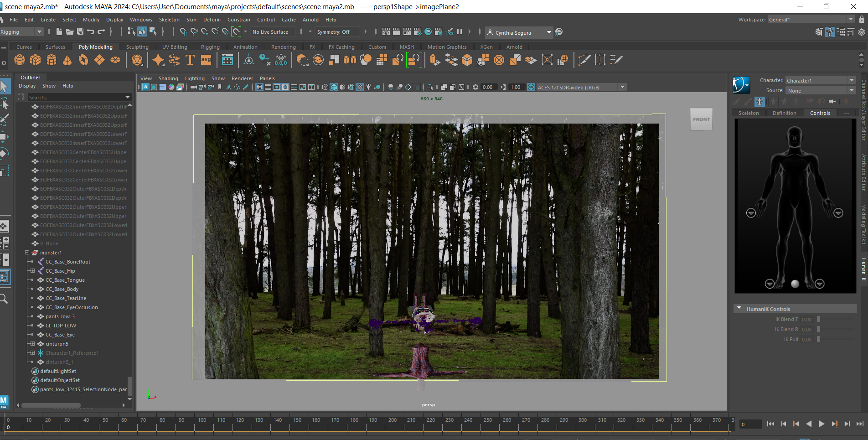Create a polygon torus from the shelf
Image resolution: width=868 pixels, height=440 pixels.
pyautogui.click(x=83, y=60)
